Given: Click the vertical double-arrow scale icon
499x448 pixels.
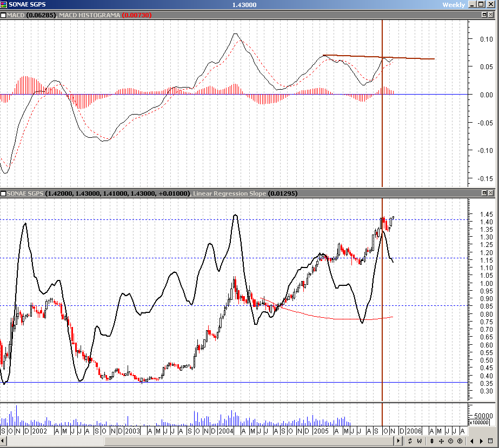Looking at the screenshot, I should [432, 441].
